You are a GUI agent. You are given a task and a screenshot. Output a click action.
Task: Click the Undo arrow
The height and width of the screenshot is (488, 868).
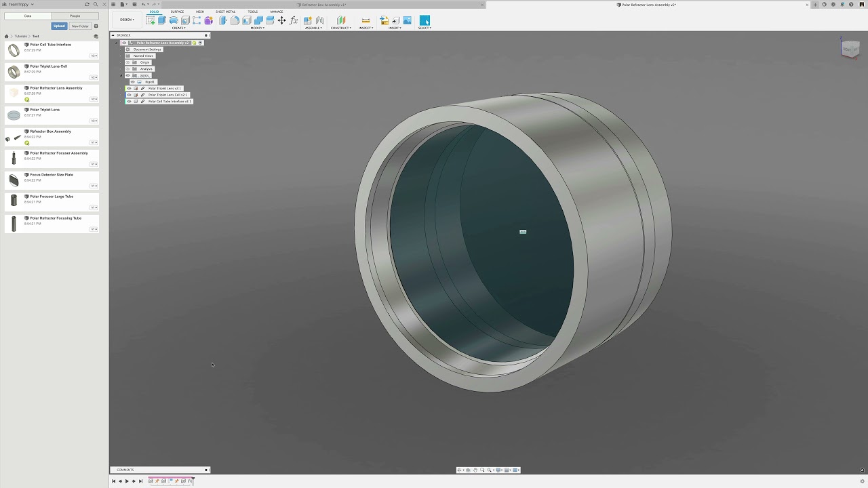click(x=144, y=4)
